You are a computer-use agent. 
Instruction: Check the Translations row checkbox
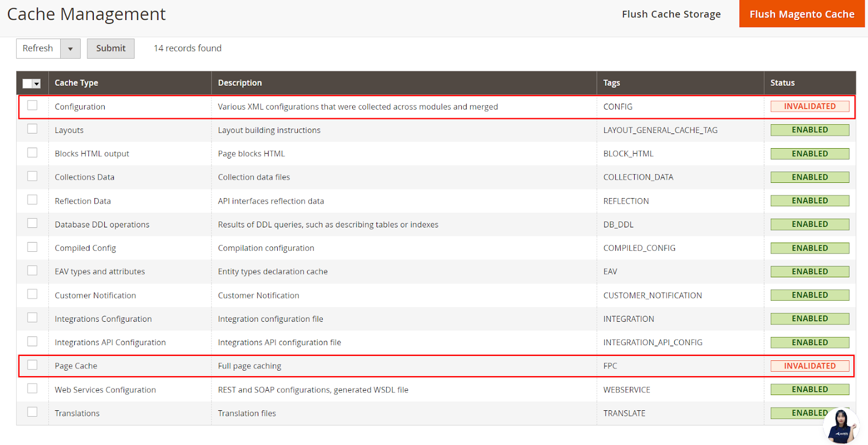click(33, 412)
